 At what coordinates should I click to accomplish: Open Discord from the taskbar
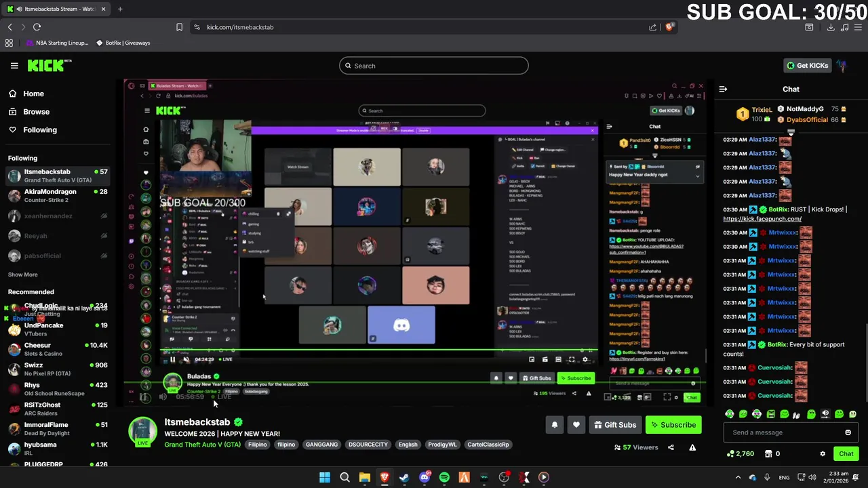point(425,477)
